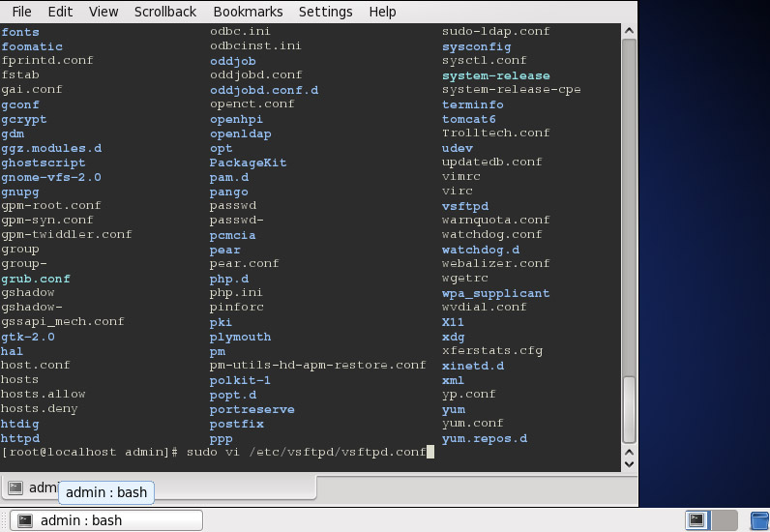This screenshot has width=770, height=532.
Task: Click the vsftpd directory entry
Action: tap(465, 206)
